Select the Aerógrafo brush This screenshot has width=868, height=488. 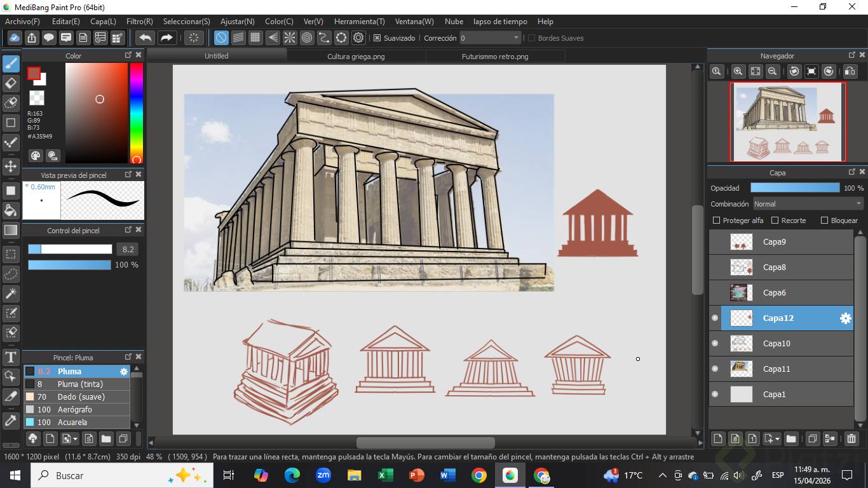(77, 409)
